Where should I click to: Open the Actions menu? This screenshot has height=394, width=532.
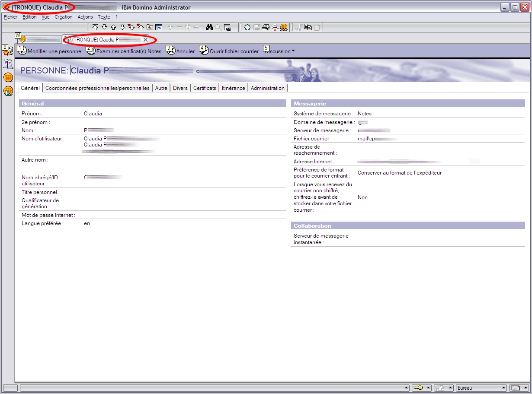pyautogui.click(x=85, y=17)
